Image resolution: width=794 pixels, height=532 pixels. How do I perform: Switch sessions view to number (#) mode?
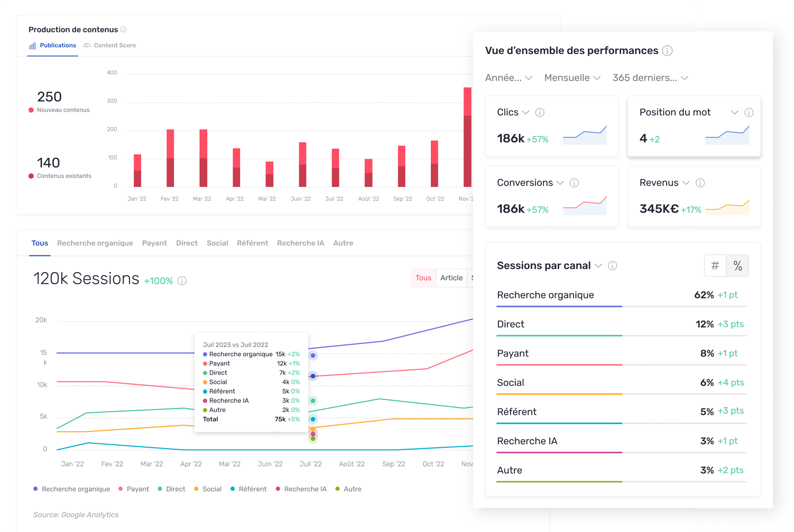pyautogui.click(x=715, y=266)
